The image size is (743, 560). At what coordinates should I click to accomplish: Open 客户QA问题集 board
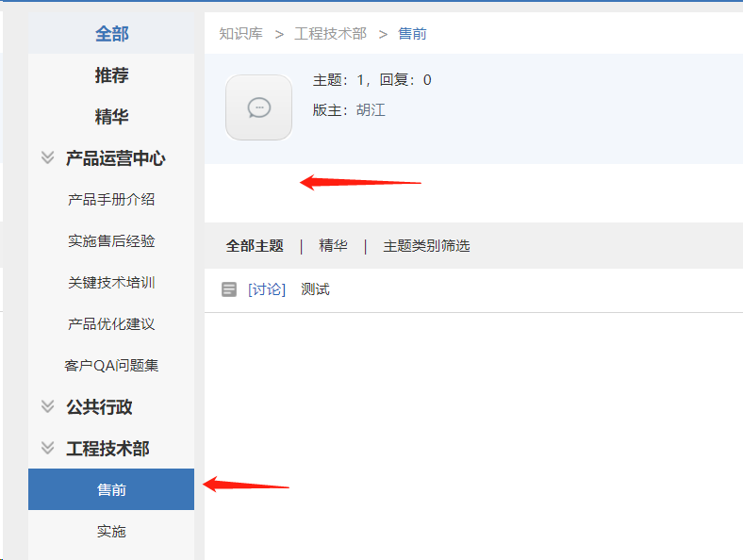[x=111, y=365]
